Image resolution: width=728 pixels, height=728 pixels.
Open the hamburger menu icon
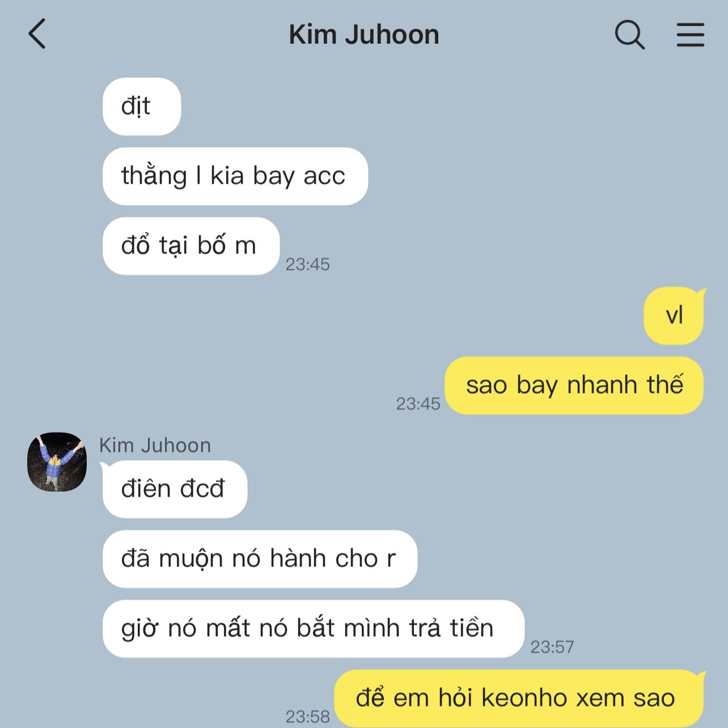[x=690, y=35]
